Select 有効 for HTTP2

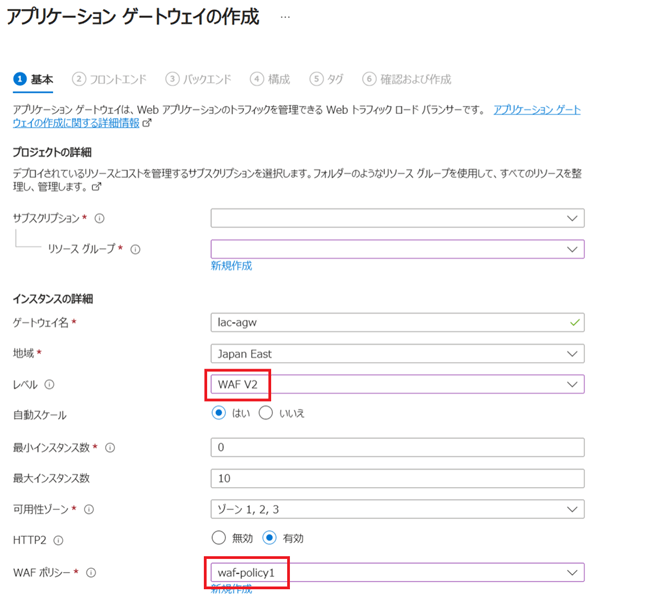click(x=269, y=538)
